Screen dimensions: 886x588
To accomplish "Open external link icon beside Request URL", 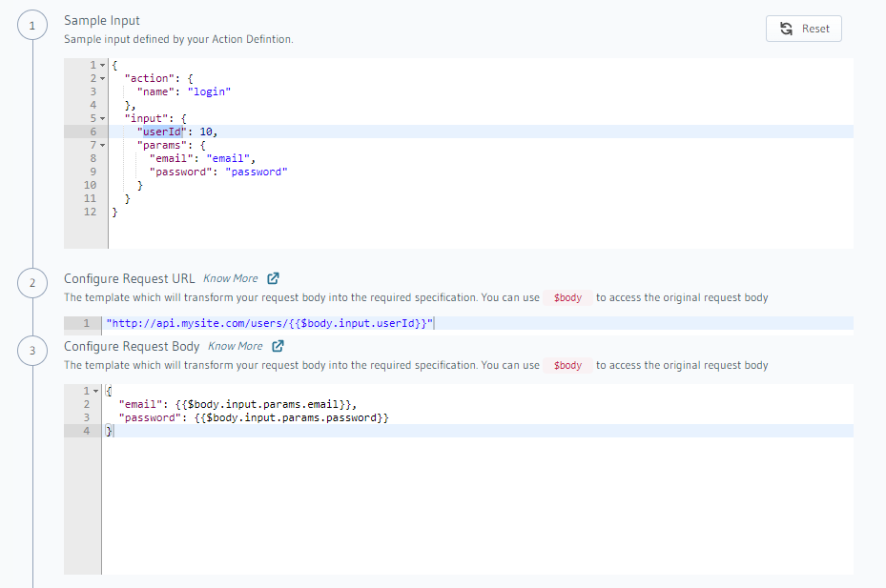I will point(273,278).
